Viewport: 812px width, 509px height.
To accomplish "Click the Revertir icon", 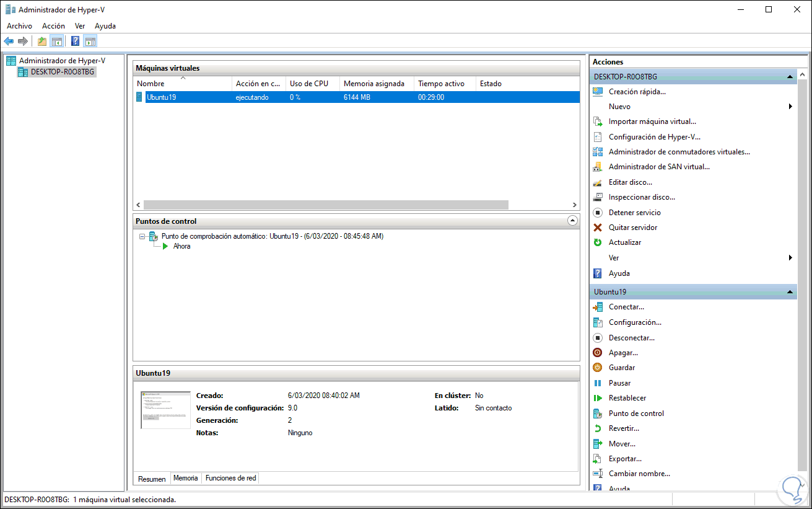I will (x=598, y=428).
